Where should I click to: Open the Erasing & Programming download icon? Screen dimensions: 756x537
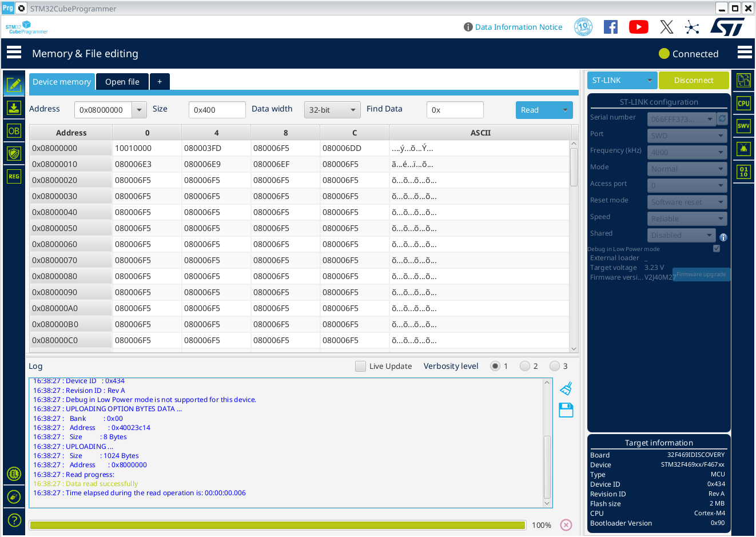(x=14, y=108)
